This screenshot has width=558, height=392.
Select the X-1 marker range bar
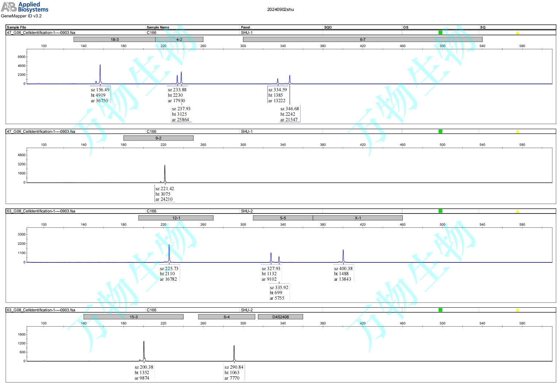coord(358,218)
